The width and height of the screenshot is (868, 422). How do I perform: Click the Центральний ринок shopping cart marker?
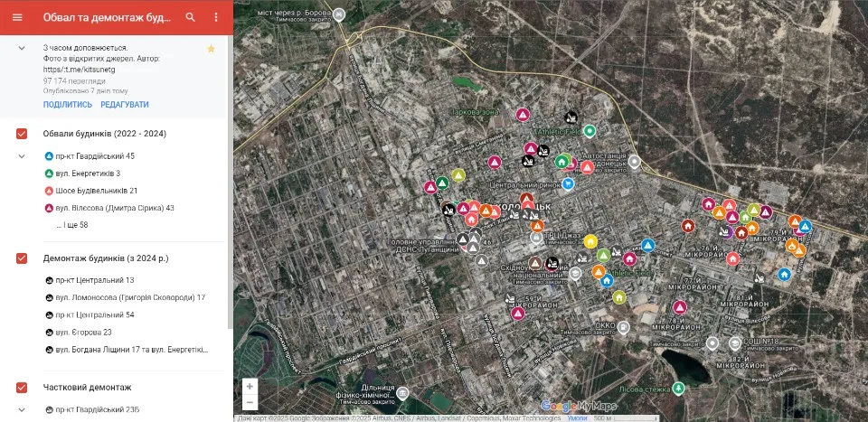[568, 183]
